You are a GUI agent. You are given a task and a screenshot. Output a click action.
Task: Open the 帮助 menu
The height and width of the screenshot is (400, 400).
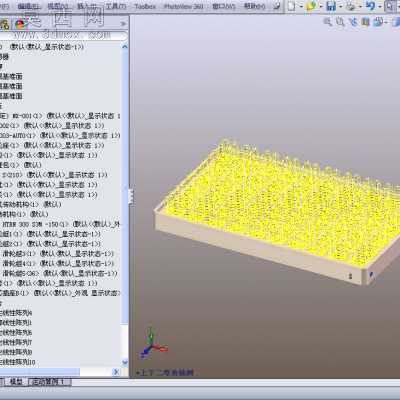[254, 6]
